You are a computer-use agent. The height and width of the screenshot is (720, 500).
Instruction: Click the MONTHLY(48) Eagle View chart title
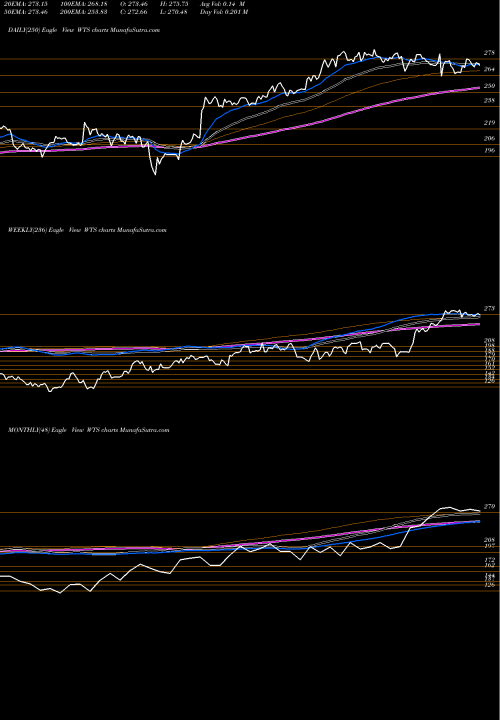coord(89,430)
